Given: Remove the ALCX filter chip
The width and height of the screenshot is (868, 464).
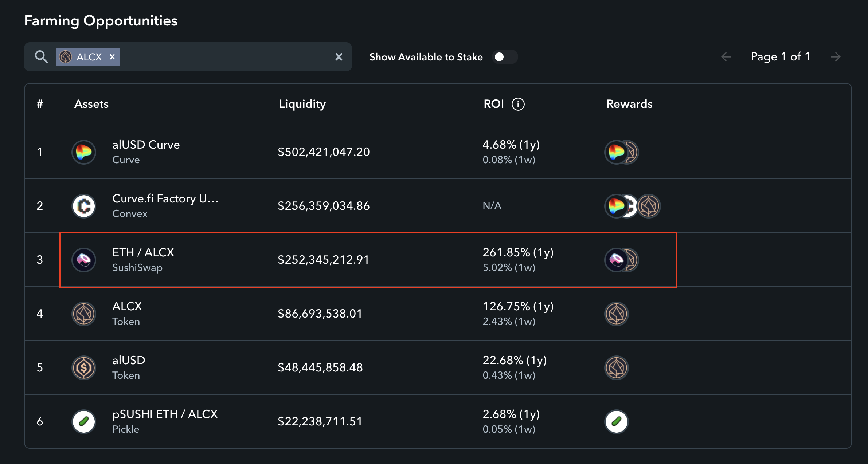Looking at the screenshot, I should click(112, 57).
